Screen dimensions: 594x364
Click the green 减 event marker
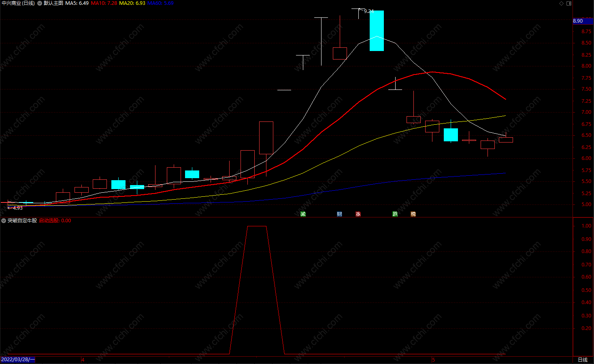click(x=303, y=214)
